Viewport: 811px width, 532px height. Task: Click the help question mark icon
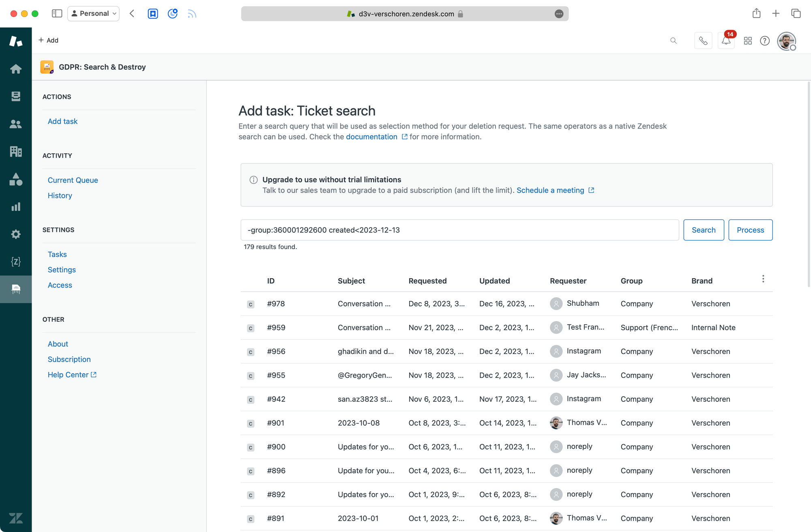[765, 41]
